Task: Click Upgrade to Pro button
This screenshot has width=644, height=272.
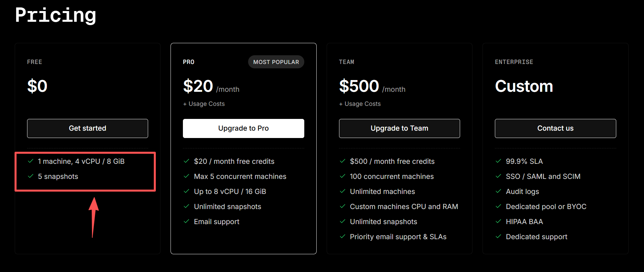Action: (243, 128)
